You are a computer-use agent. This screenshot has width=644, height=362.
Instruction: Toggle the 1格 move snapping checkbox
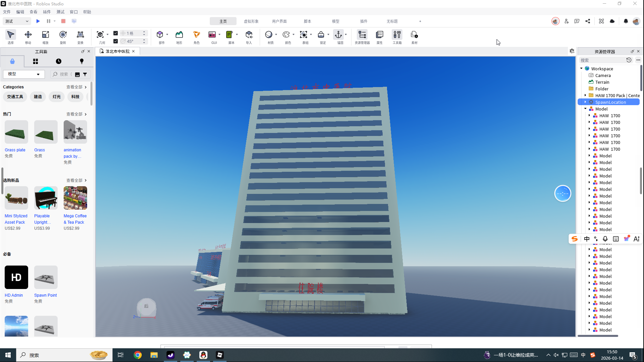tap(116, 33)
